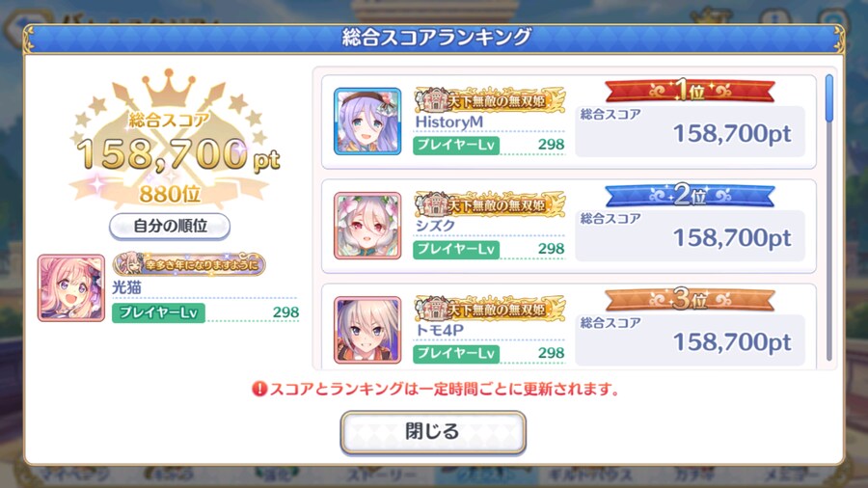This screenshot has width=868, height=488.
Task: Open シズク's character avatar
Action: [367, 226]
